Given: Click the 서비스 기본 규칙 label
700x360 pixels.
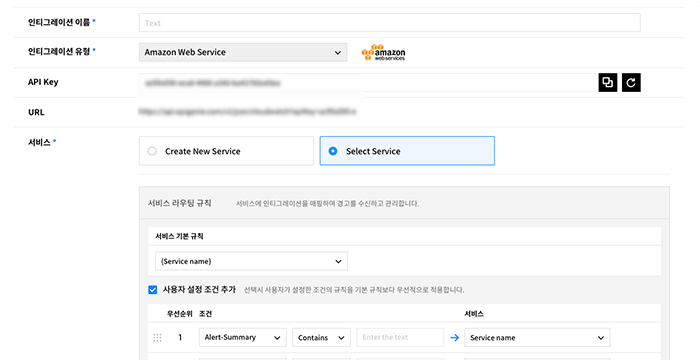Looking at the screenshot, I should pos(179,236).
